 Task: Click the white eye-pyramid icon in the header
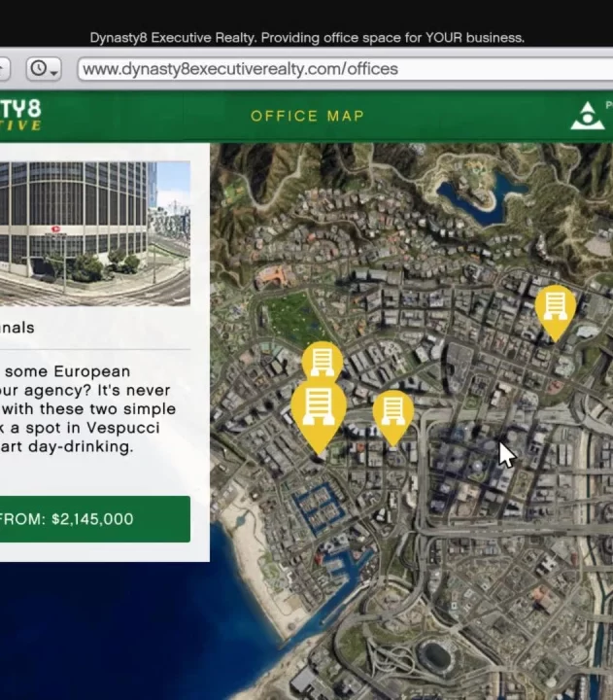(x=588, y=116)
